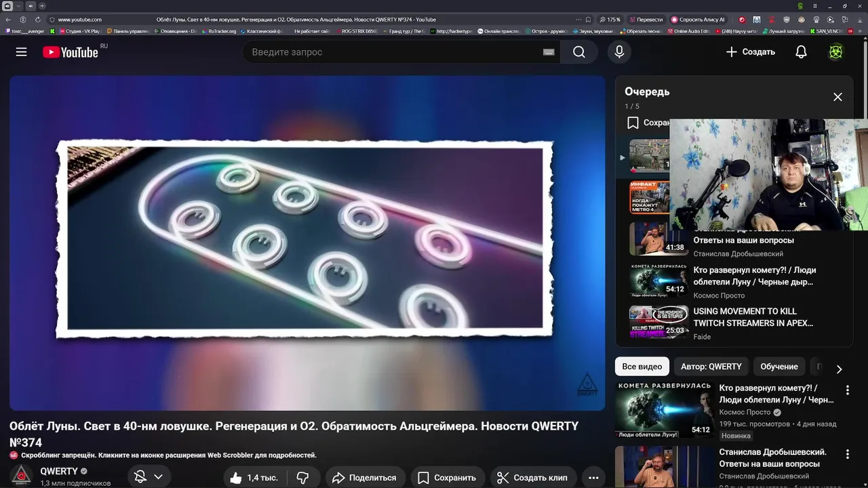Click the 'Создать клип' button
Image resolution: width=868 pixels, height=488 pixels.
pos(532,478)
